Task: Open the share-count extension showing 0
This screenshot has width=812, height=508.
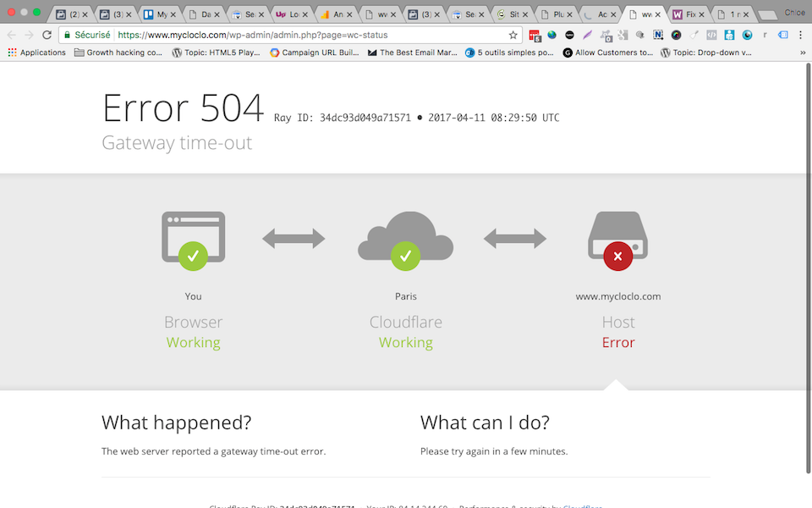Action: click(606, 36)
